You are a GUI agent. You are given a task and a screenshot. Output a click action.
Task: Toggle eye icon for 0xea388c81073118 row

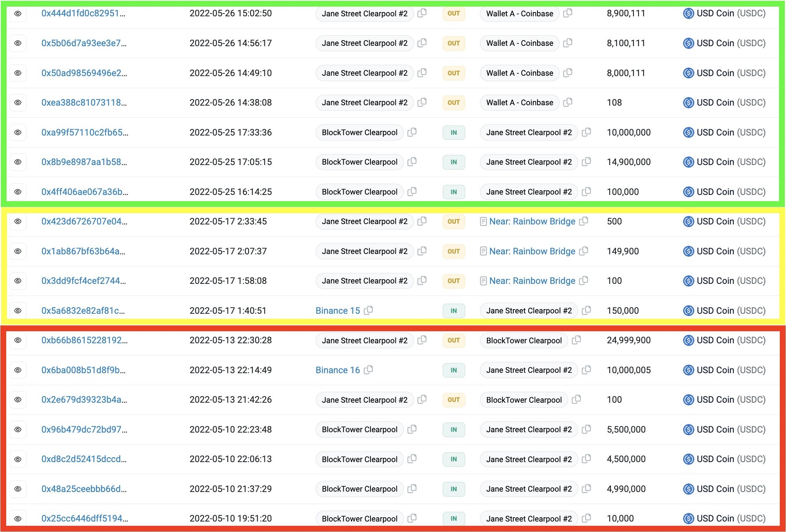pyautogui.click(x=18, y=103)
